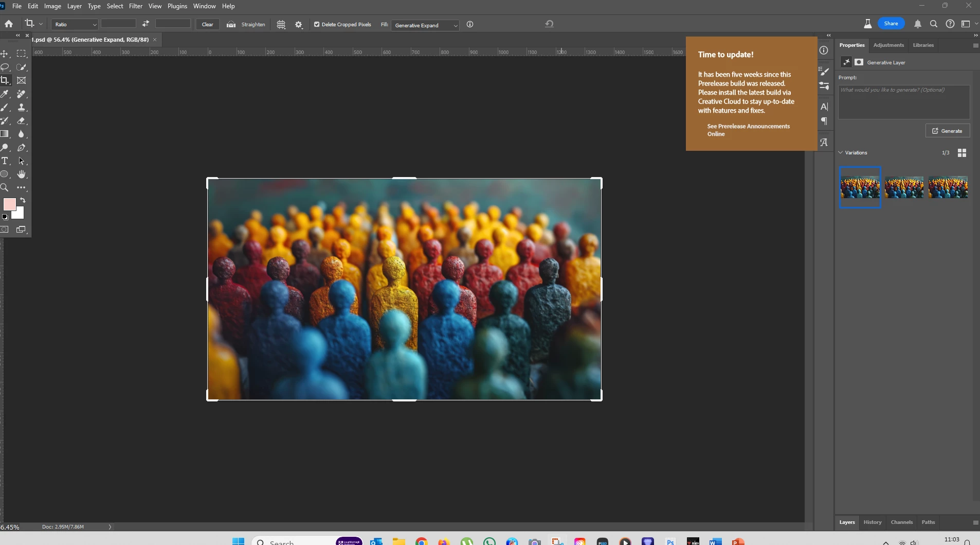Collapse the Variations section
The width and height of the screenshot is (980, 545).
click(841, 153)
